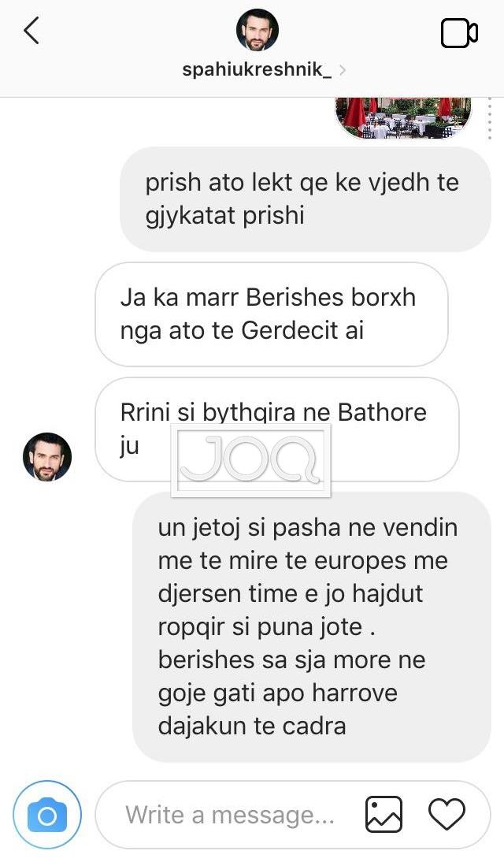Open the shared restaurant photo thumbnail
The width and height of the screenshot is (504, 862).
pyautogui.click(x=403, y=118)
